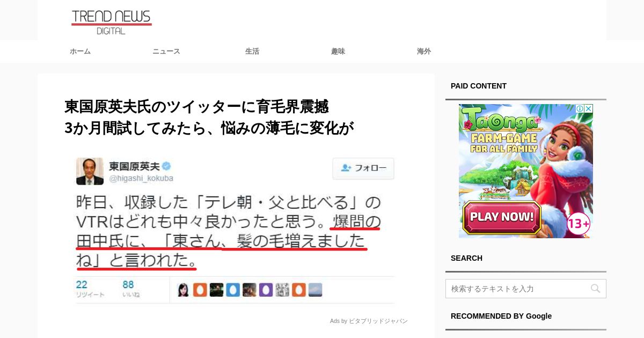Click the PAID CONTENT heading
The height and width of the screenshot is (338, 644).
479,86
